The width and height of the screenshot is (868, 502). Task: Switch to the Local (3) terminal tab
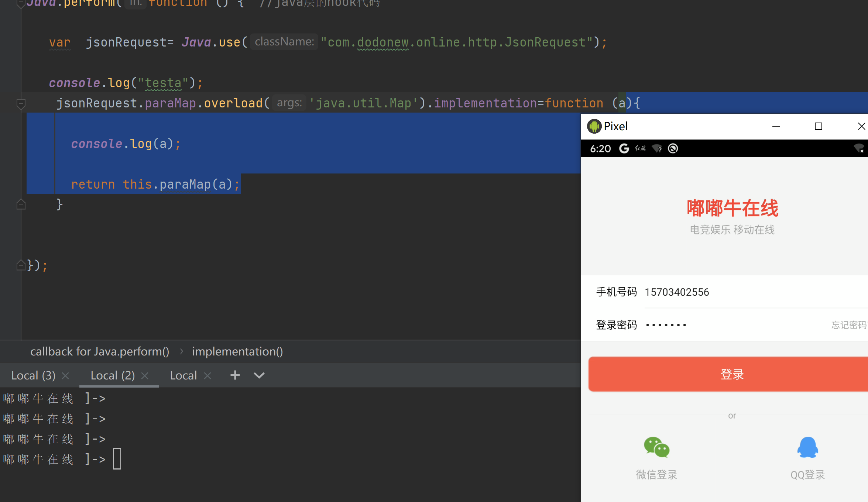click(33, 375)
